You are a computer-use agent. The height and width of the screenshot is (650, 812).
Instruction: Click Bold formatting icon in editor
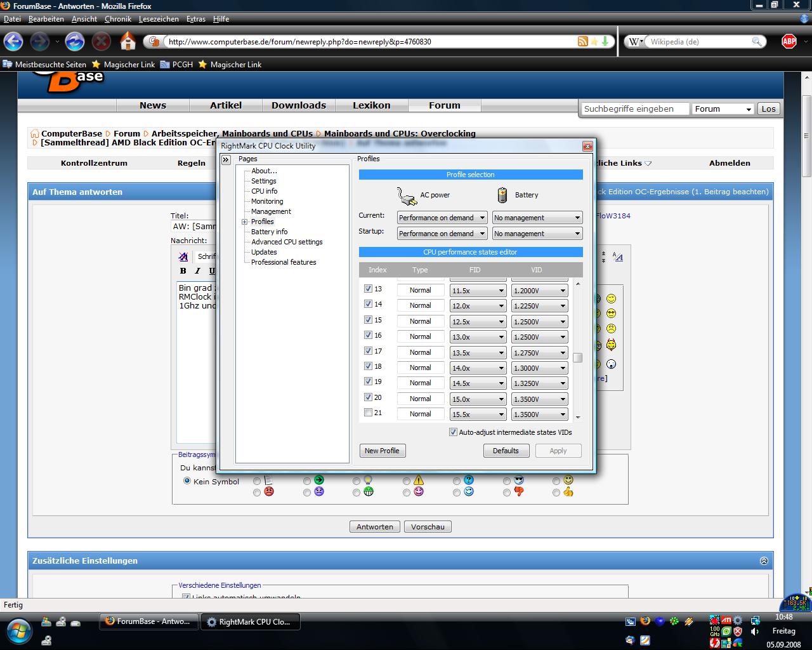[183, 271]
